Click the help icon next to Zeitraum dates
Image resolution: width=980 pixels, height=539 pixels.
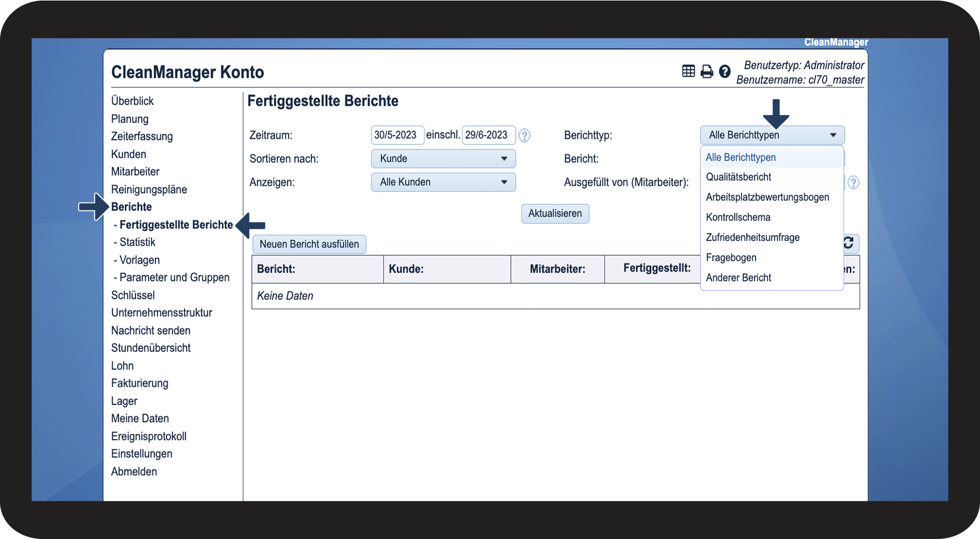coord(525,135)
